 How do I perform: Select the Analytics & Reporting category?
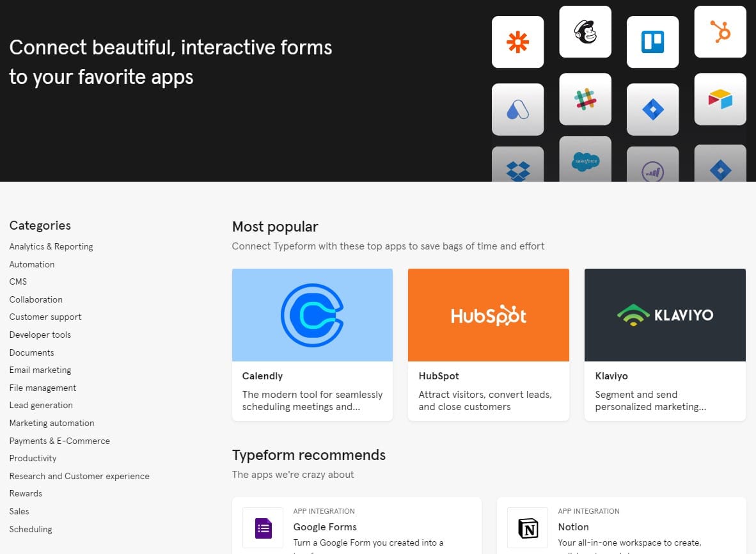[51, 246]
